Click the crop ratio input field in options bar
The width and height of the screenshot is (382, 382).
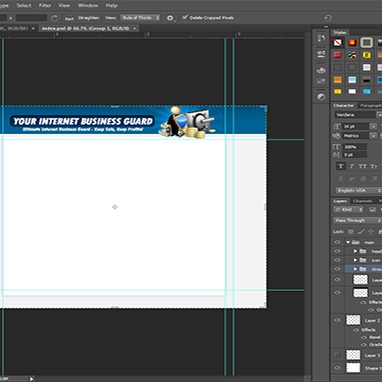(31, 18)
